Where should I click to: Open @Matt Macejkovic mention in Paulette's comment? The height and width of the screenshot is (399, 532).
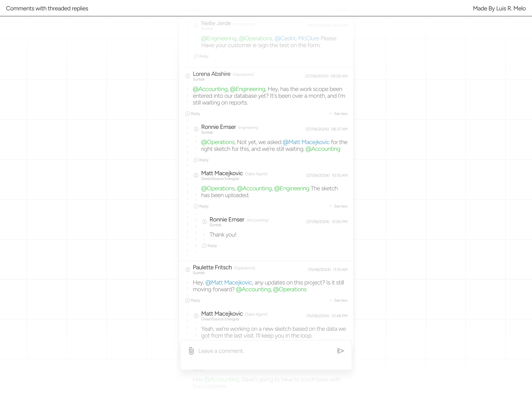[229, 283]
